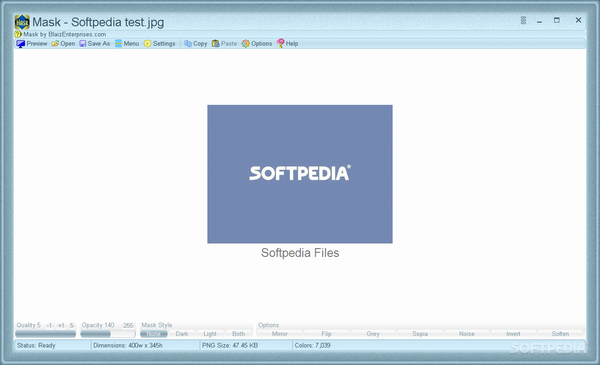This screenshot has width=600, height=365.
Task: Set opacity to 255 with the shortcut
Action: tap(128, 326)
